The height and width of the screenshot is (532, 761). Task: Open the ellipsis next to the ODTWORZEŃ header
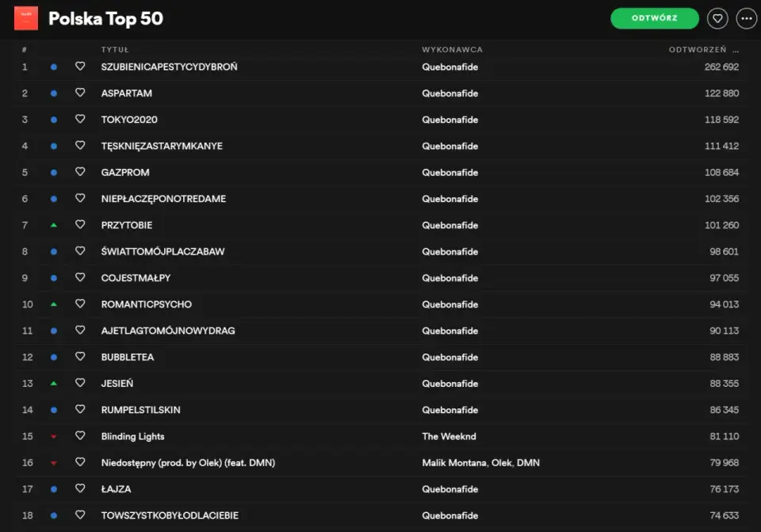[736, 51]
